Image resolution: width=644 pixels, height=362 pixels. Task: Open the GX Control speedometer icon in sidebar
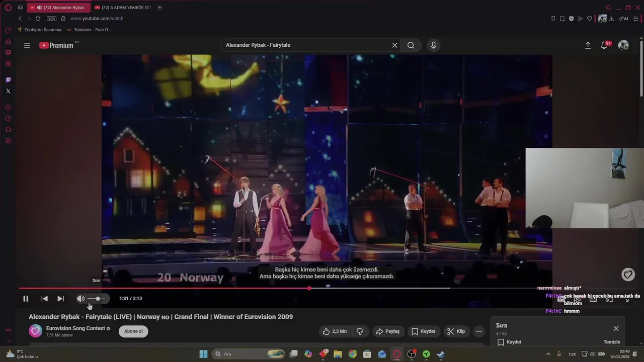coord(8,30)
